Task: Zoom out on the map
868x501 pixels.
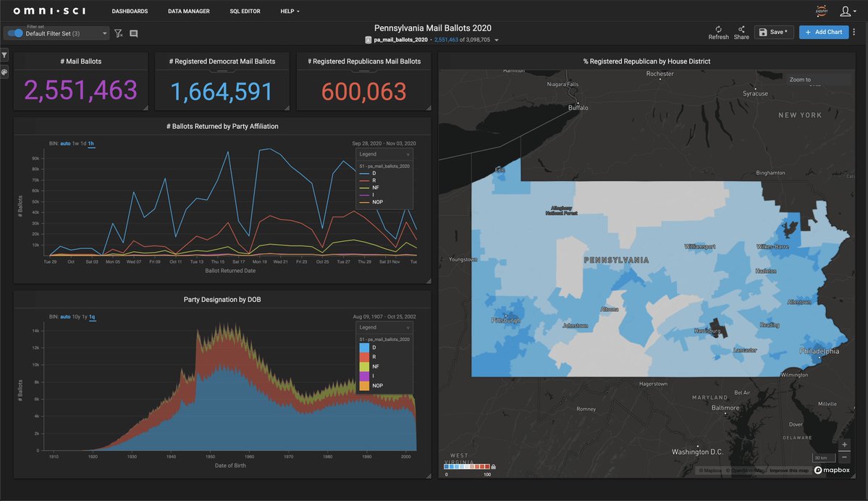Action: pyautogui.click(x=844, y=457)
